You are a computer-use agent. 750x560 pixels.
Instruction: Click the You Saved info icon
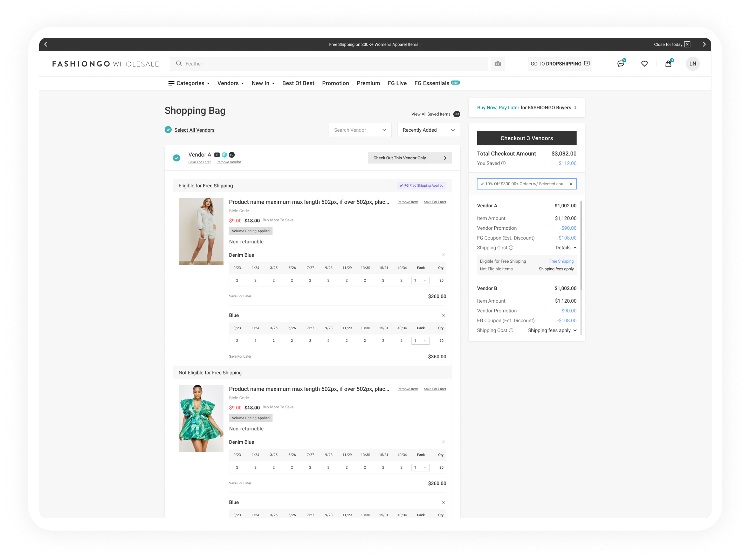coord(503,163)
